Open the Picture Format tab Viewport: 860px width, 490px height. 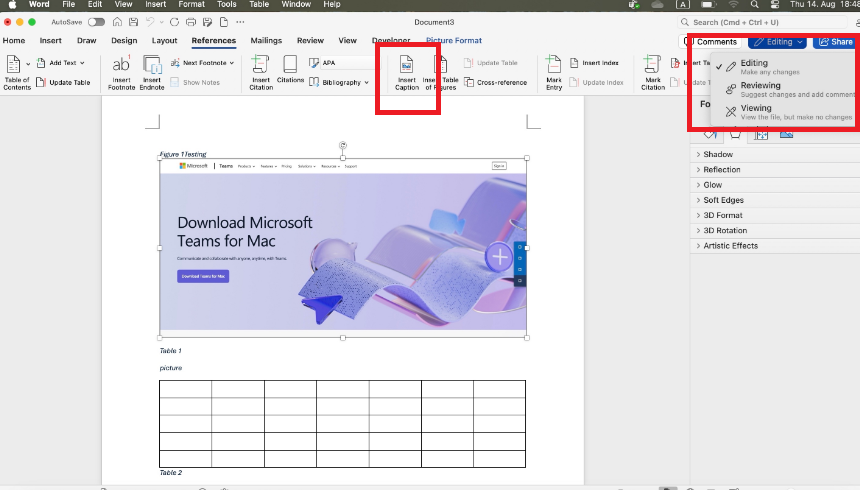click(454, 41)
